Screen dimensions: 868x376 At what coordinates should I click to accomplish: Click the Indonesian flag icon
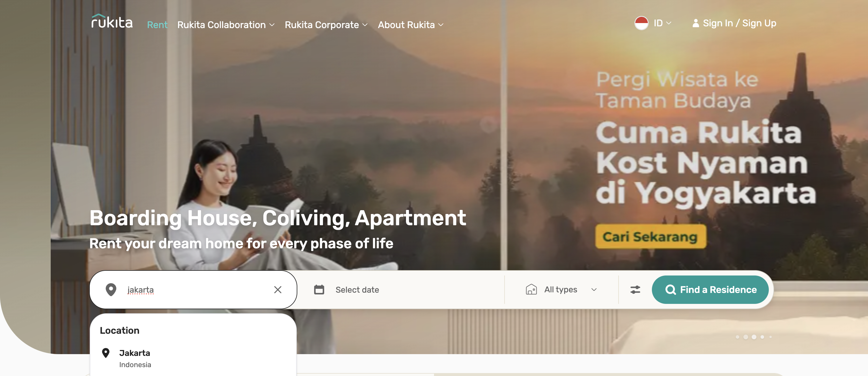641,23
